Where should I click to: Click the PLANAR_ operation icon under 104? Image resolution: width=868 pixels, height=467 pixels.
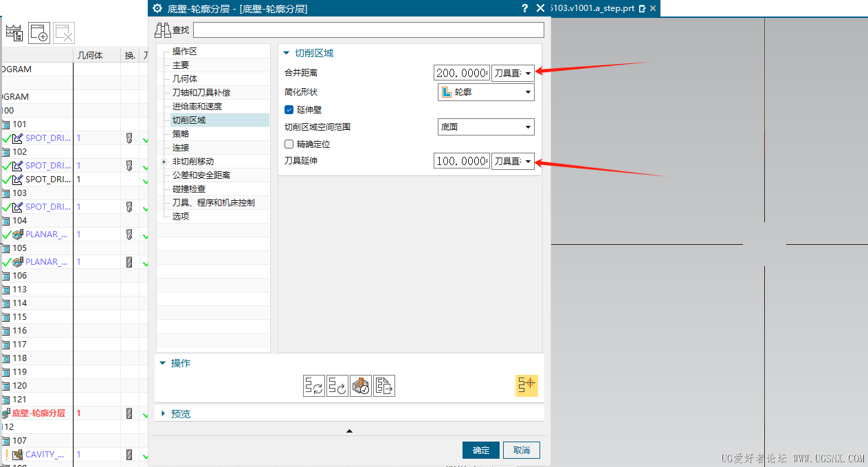tap(18, 235)
